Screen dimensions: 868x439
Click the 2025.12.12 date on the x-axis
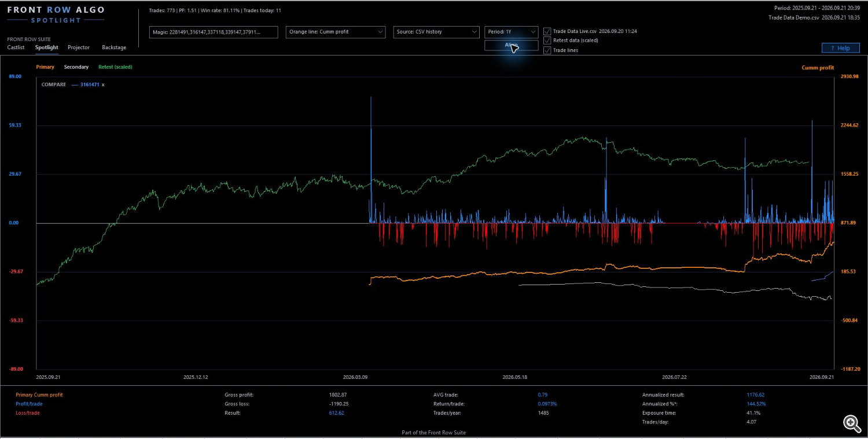196,377
